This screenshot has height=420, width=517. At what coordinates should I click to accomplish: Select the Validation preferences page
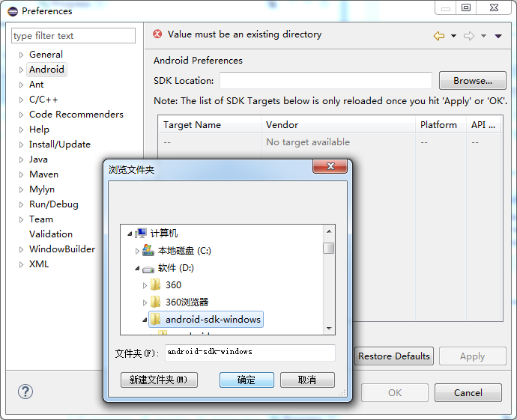click(51, 234)
